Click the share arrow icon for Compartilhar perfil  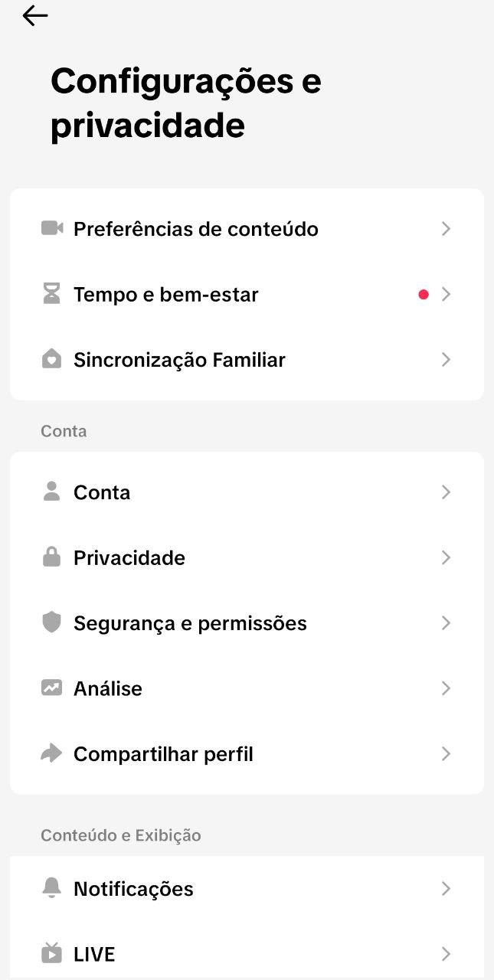coord(51,753)
